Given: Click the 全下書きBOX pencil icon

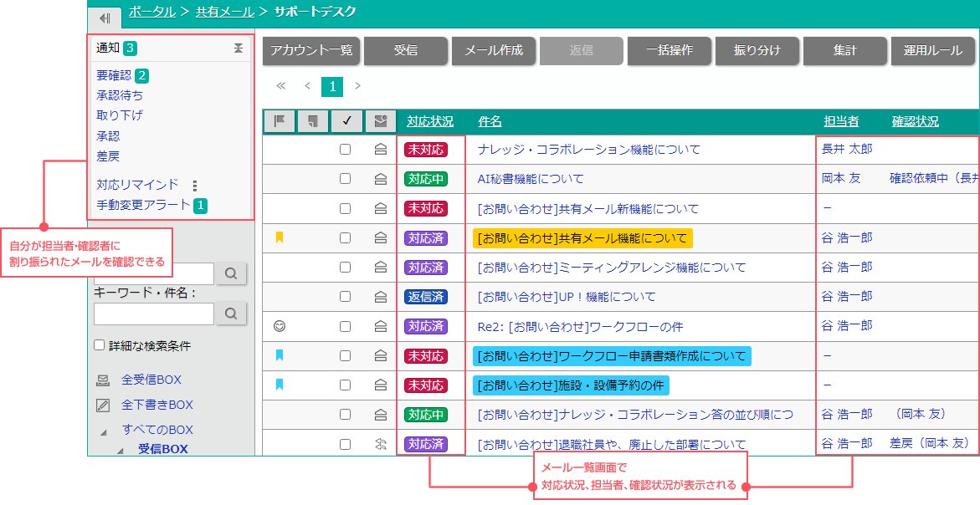Looking at the screenshot, I should click(103, 405).
